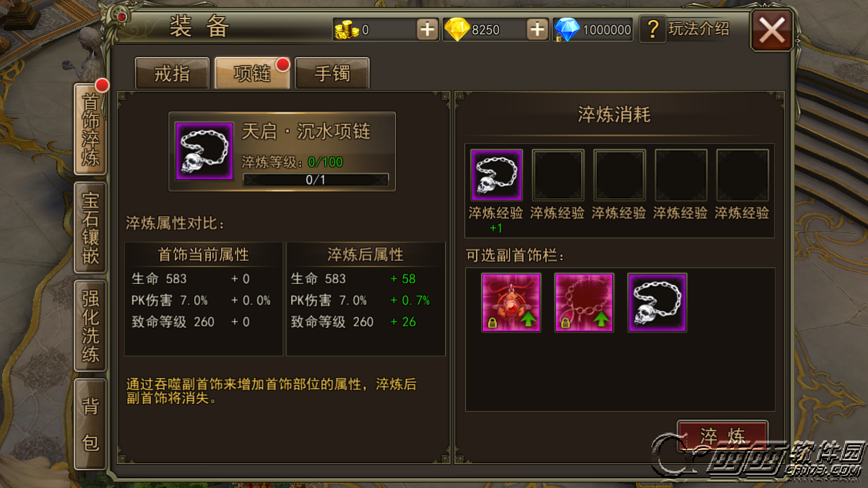
Task: Select the 项链 tab
Action: click(x=252, y=73)
